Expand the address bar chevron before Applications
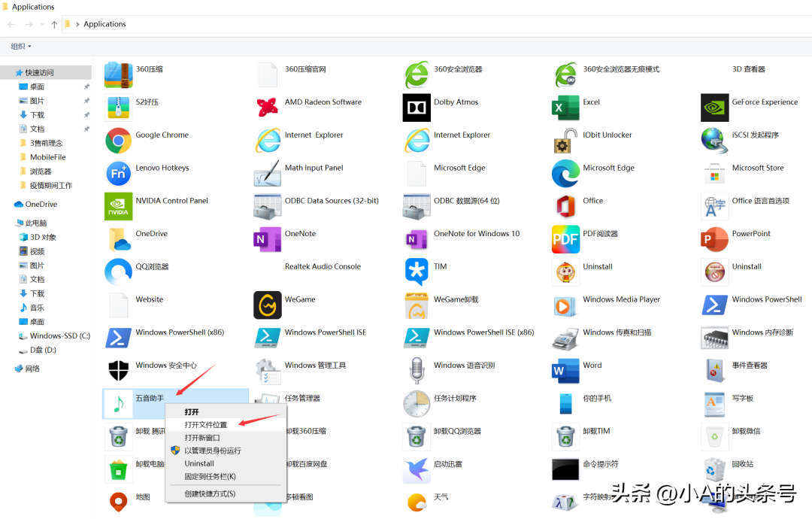 77,24
